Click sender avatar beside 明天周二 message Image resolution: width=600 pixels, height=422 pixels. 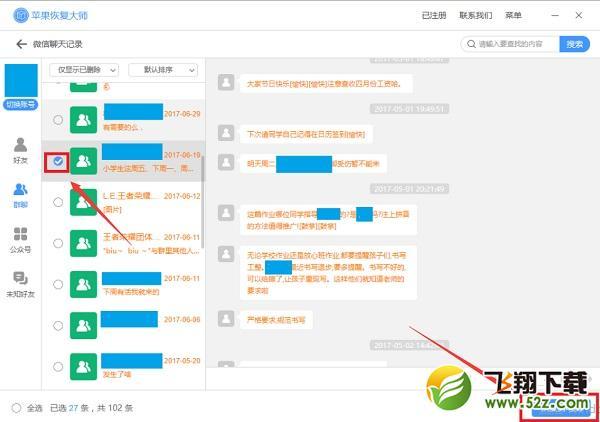click(x=226, y=162)
